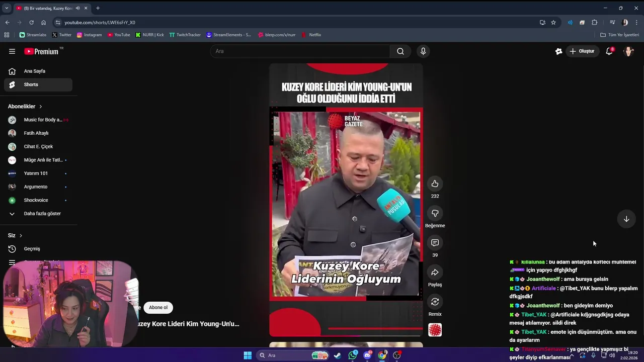Open Geçmiş history in sidebar

pos(38,249)
